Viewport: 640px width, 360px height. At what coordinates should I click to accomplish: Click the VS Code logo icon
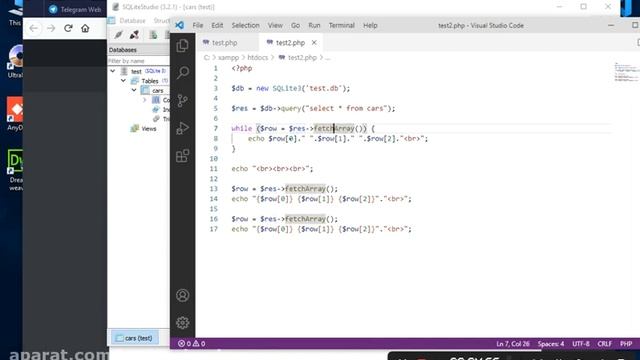click(x=180, y=25)
